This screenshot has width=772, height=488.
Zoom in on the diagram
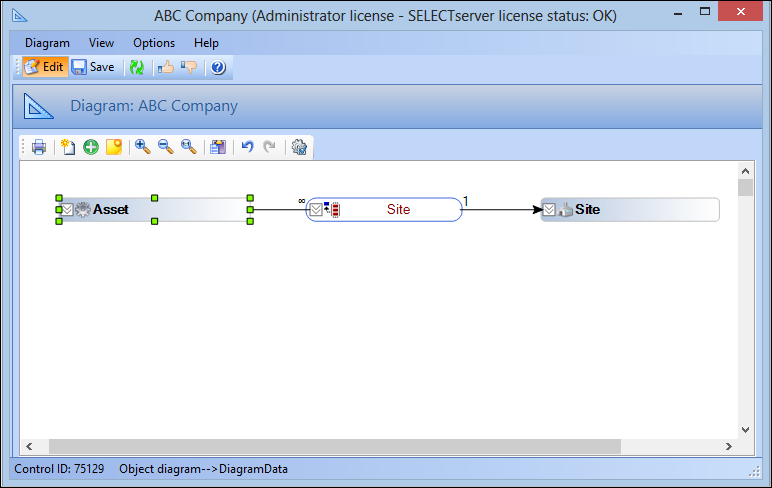point(143,147)
